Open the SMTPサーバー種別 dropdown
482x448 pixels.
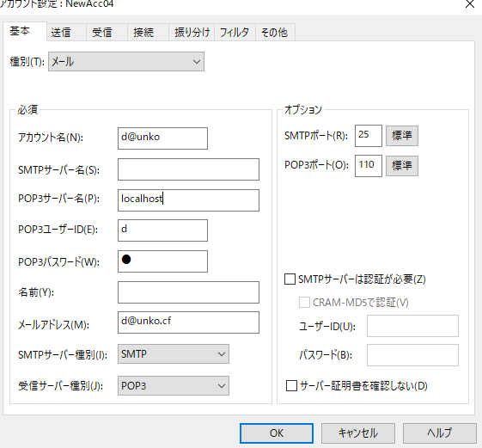click(x=174, y=354)
